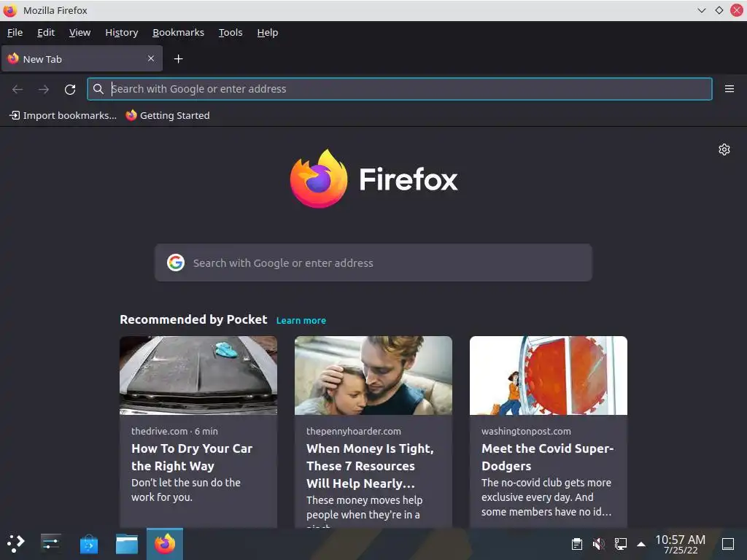The height and width of the screenshot is (560, 747).
Task: Go forward using the forward arrow
Action: [44, 89]
